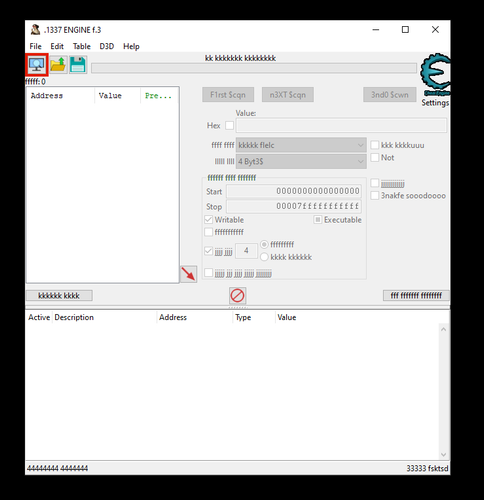The height and width of the screenshot is (500, 484).
Task: Click the gear logo above Settings
Action: click(x=435, y=74)
